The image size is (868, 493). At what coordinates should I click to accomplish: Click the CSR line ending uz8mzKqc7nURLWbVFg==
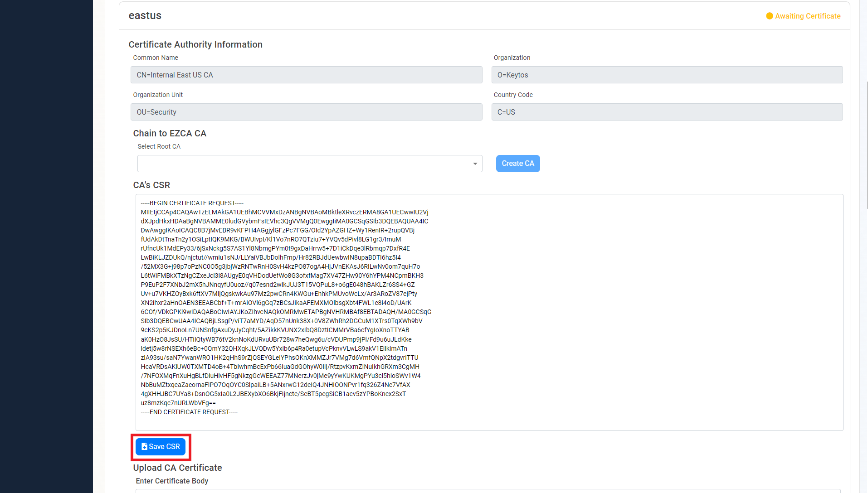[178, 403]
